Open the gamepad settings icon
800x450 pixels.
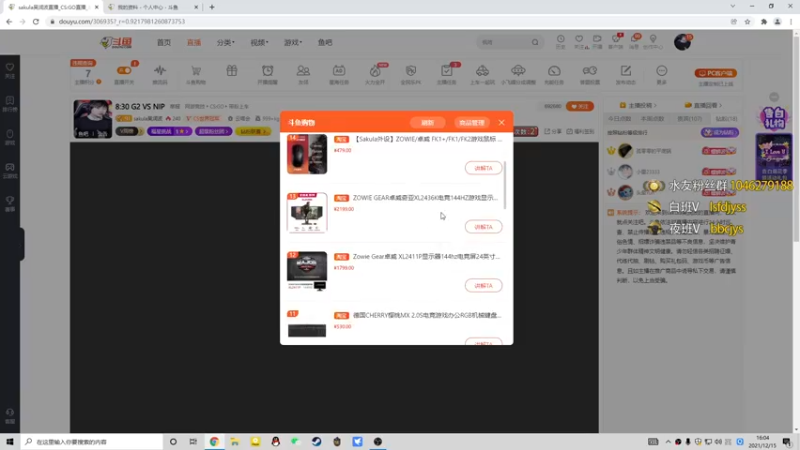pos(590,70)
